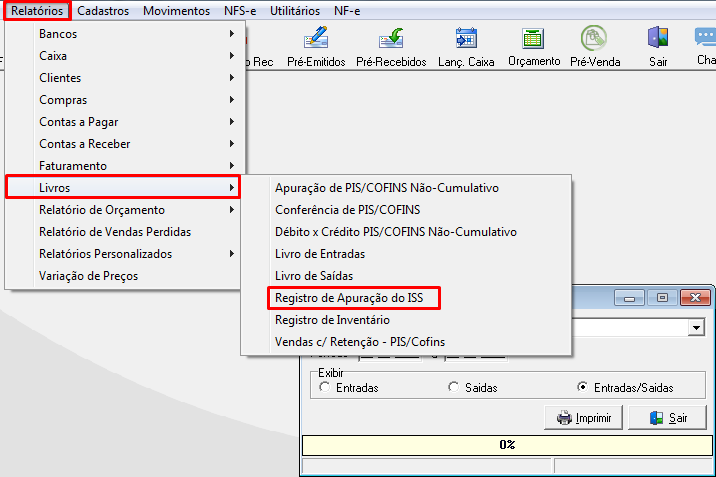The image size is (716, 477).
Task: Click the Imprimir printer button
Action: pyautogui.click(x=584, y=418)
